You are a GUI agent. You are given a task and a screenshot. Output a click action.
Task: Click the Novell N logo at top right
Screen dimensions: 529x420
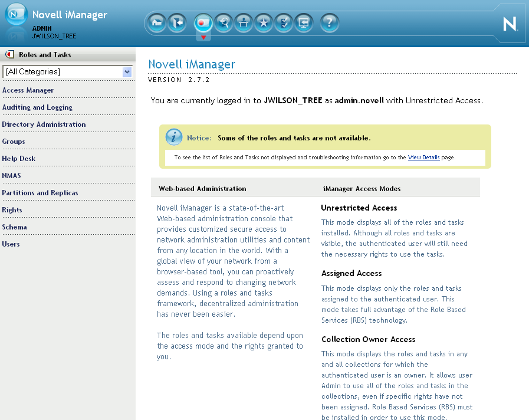tap(510, 24)
